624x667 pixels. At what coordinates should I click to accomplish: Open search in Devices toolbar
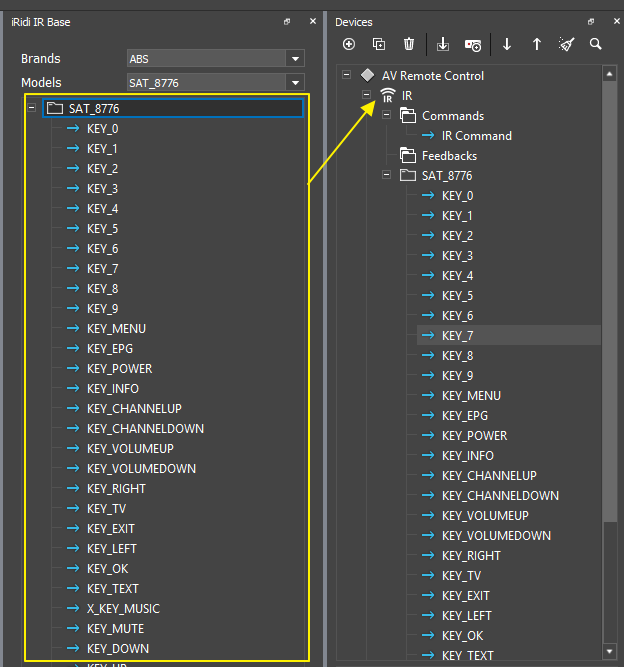point(596,44)
